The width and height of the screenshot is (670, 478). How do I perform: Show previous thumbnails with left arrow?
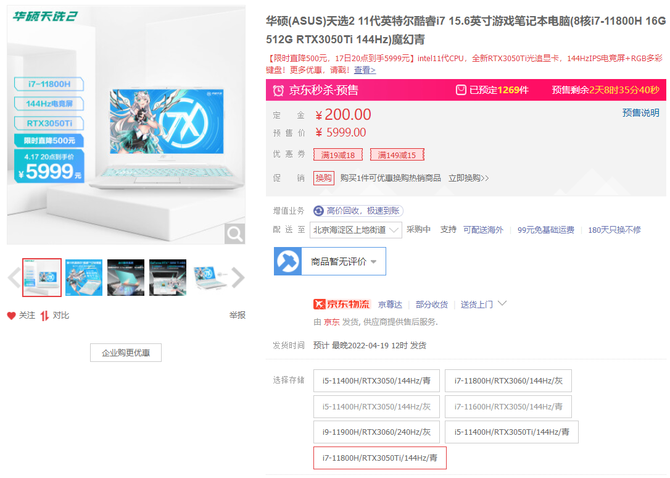pyautogui.click(x=14, y=278)
